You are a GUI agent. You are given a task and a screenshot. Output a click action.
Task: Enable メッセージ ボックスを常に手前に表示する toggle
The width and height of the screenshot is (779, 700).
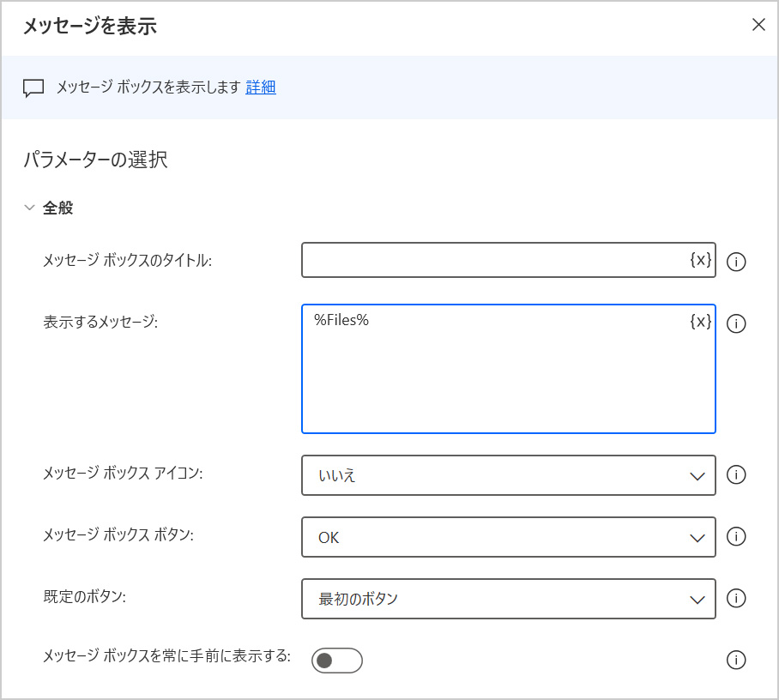[336, 660]
